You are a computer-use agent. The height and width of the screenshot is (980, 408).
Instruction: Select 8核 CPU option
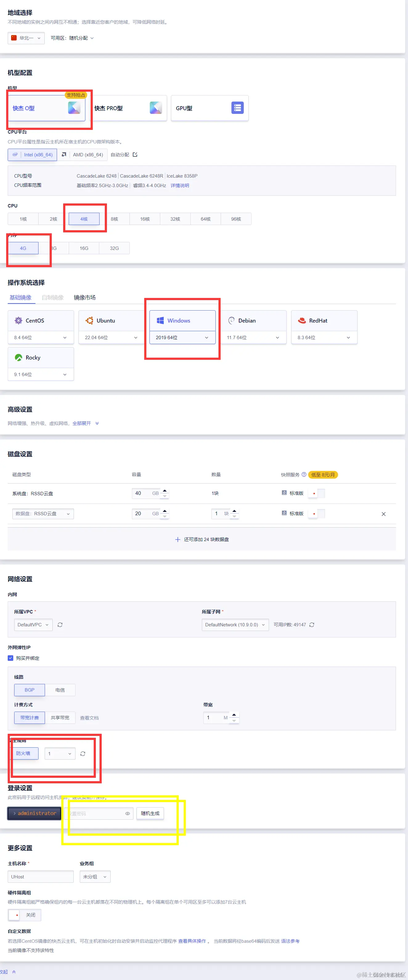coord(114,219)
